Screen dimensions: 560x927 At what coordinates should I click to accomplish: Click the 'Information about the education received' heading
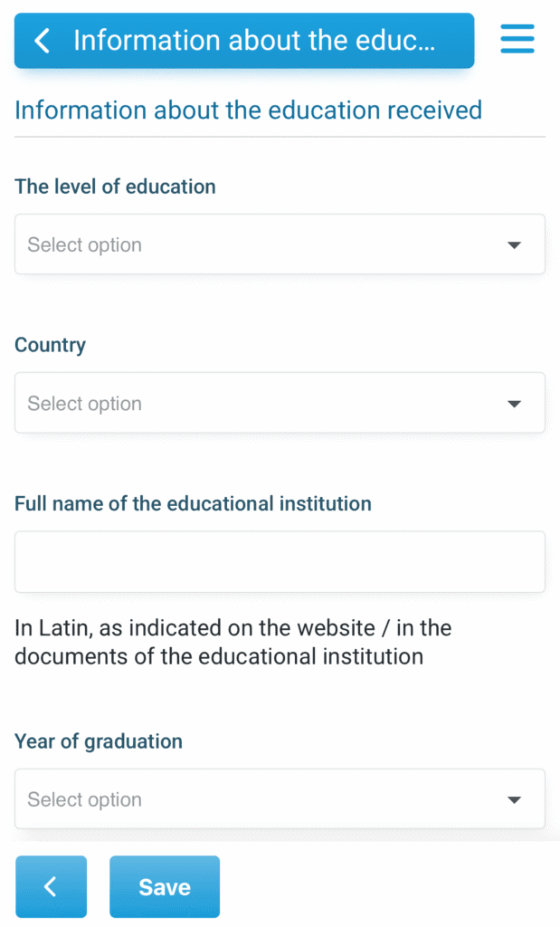(248, 110)
